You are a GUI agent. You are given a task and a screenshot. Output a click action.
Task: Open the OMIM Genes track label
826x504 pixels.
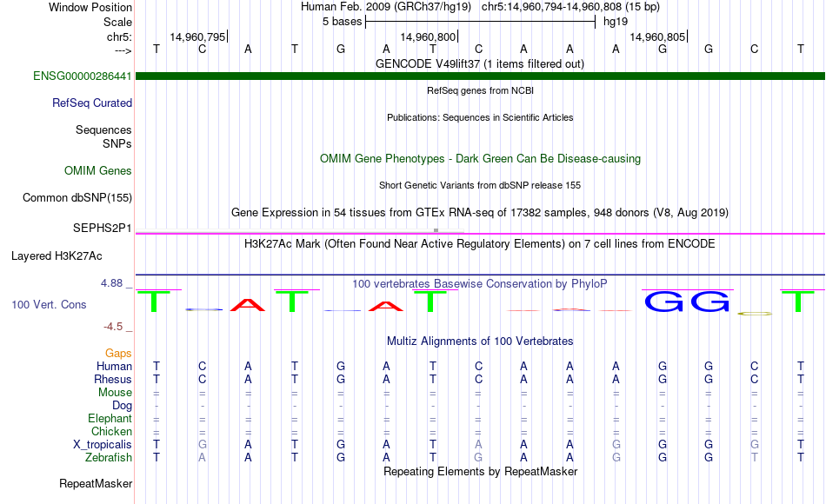(x=98, y=170)
